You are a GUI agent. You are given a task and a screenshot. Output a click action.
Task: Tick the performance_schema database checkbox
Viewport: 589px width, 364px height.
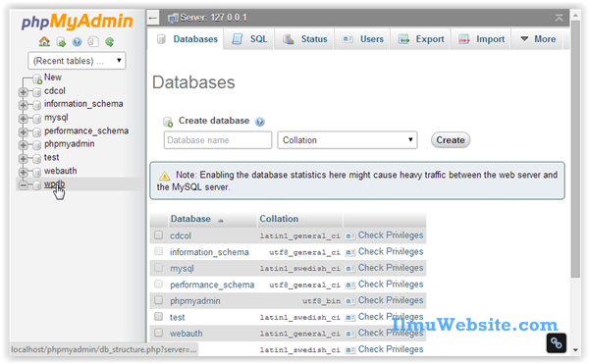tap(158, 284)
